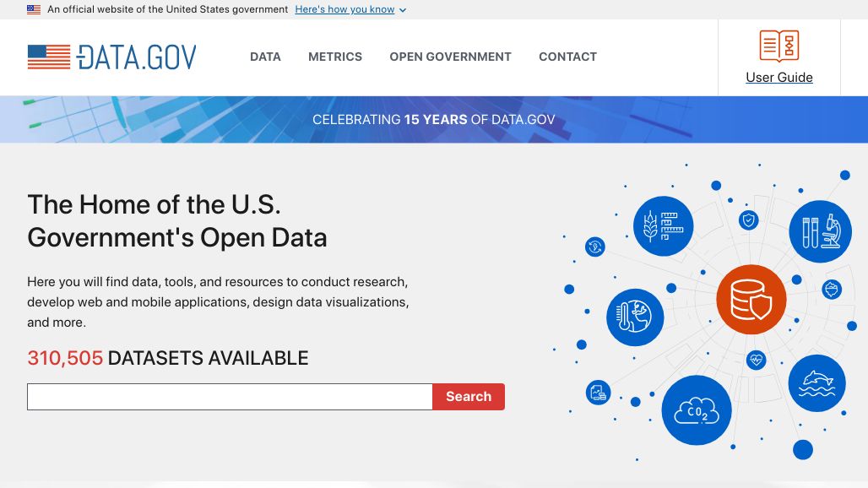Click the red Search button

coord(469,397)
